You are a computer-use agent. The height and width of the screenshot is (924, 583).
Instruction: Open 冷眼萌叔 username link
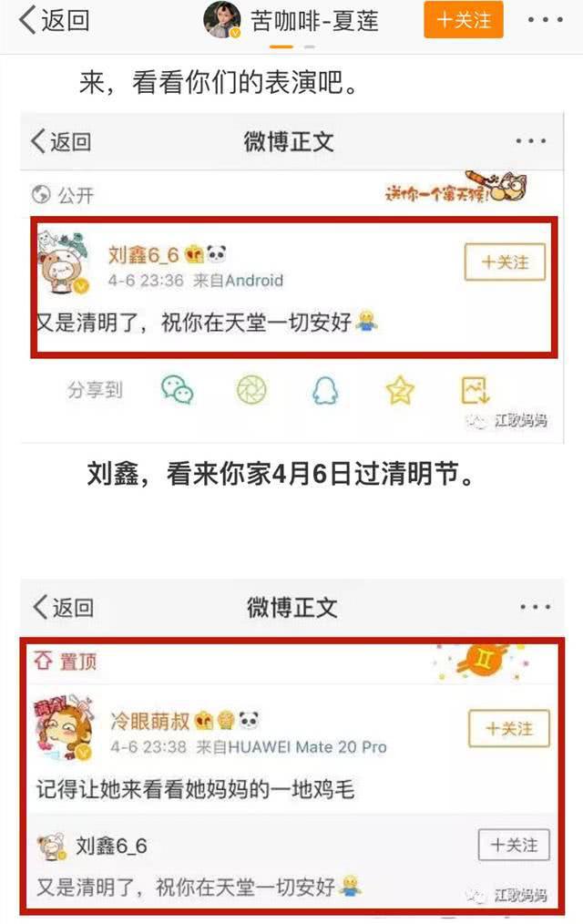(150, 721)
